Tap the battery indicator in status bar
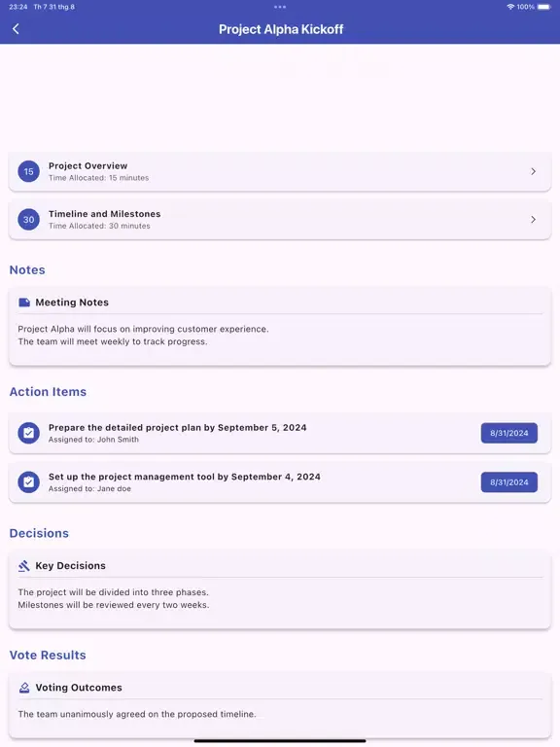This screenshot has width=560, height=747. 543,7
